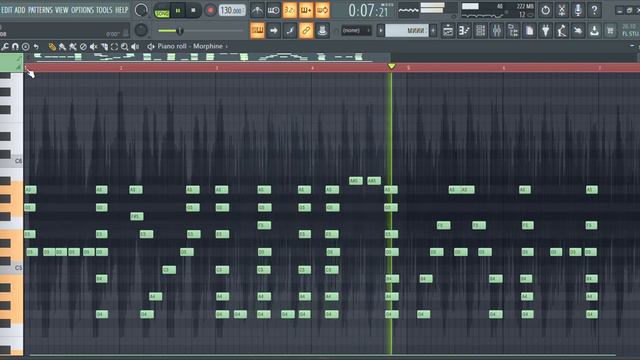640x360 pixels.
Task: Toggle the auto-scroll arrow button
Action: (273, 30)
